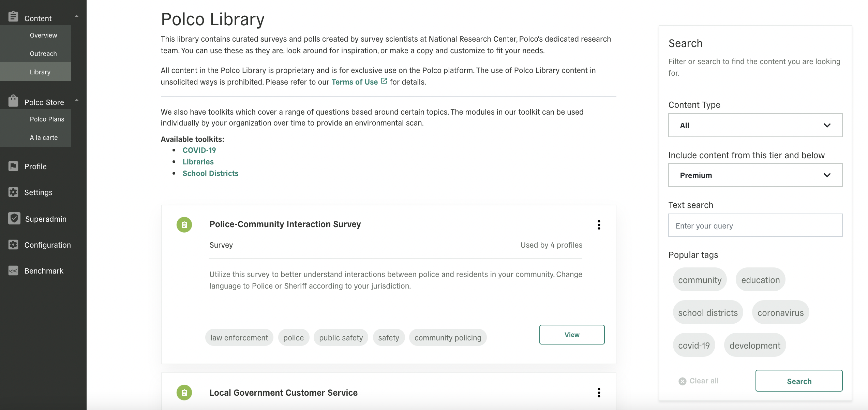This screenshot has height=410, width=868.
Task: Select the education popular tag
Action: [x=760, y=280]
